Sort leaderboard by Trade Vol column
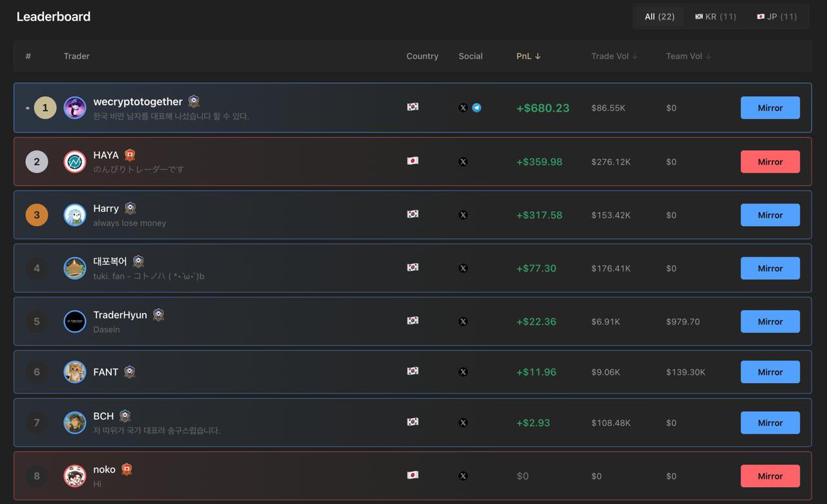The width and height of the screenshot is (827, 504). 614,56
